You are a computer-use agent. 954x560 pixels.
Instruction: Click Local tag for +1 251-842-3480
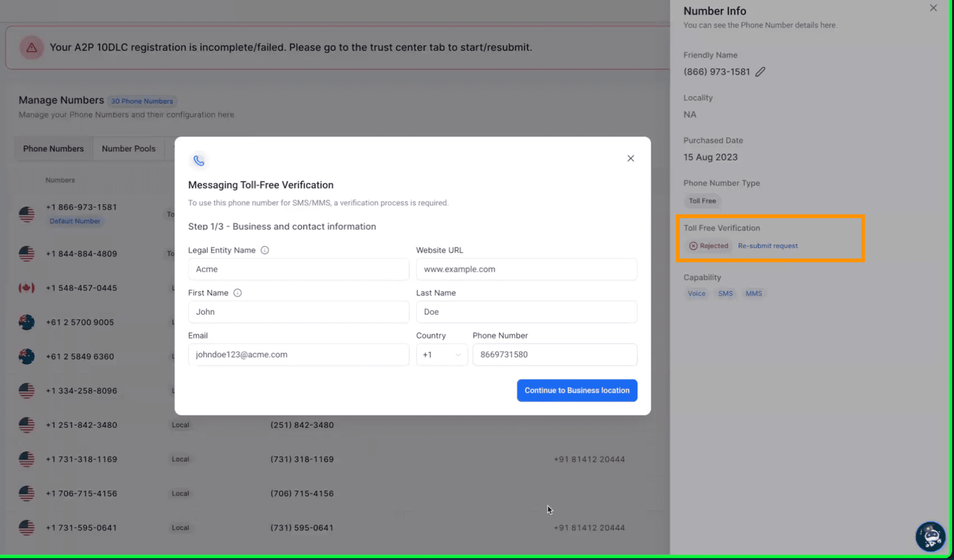180,425
